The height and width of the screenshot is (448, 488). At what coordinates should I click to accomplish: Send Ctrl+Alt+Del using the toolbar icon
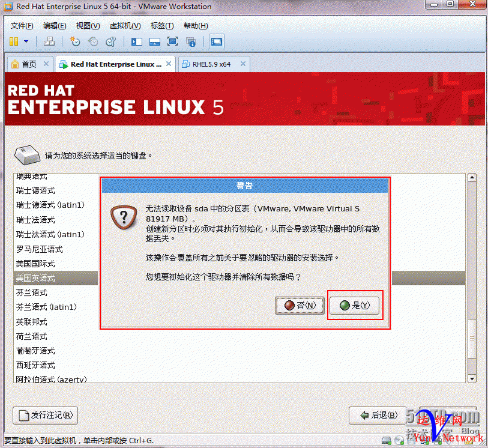pos(49,41)
